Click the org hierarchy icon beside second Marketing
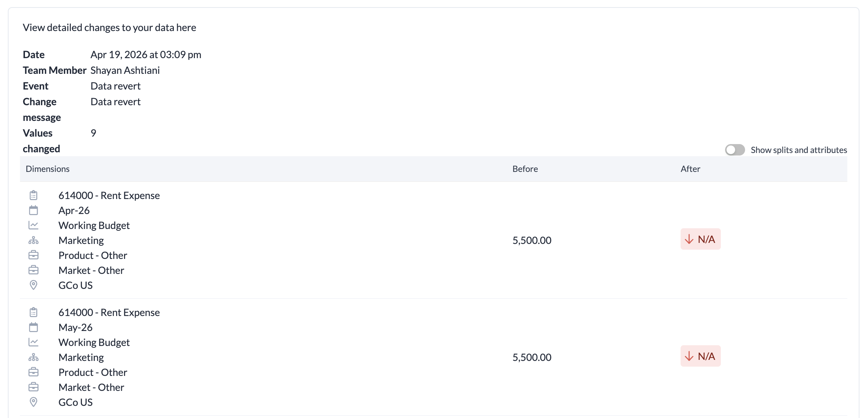The height and width of the screenshot is (418, 868). point(33,357)
